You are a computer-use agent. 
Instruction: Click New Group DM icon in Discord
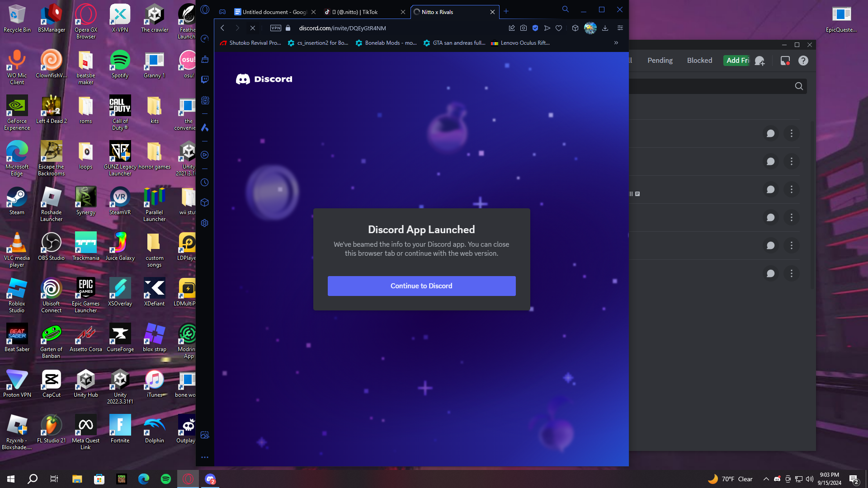760,61
